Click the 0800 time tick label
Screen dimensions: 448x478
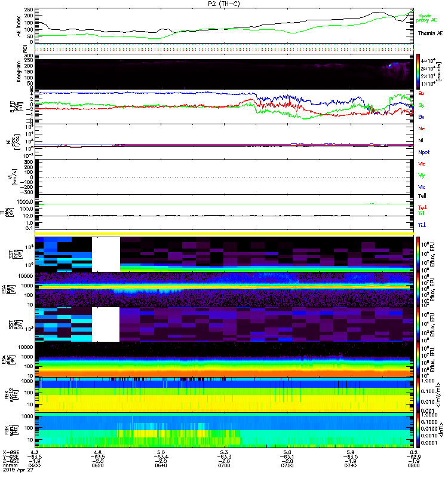[413, 465]
